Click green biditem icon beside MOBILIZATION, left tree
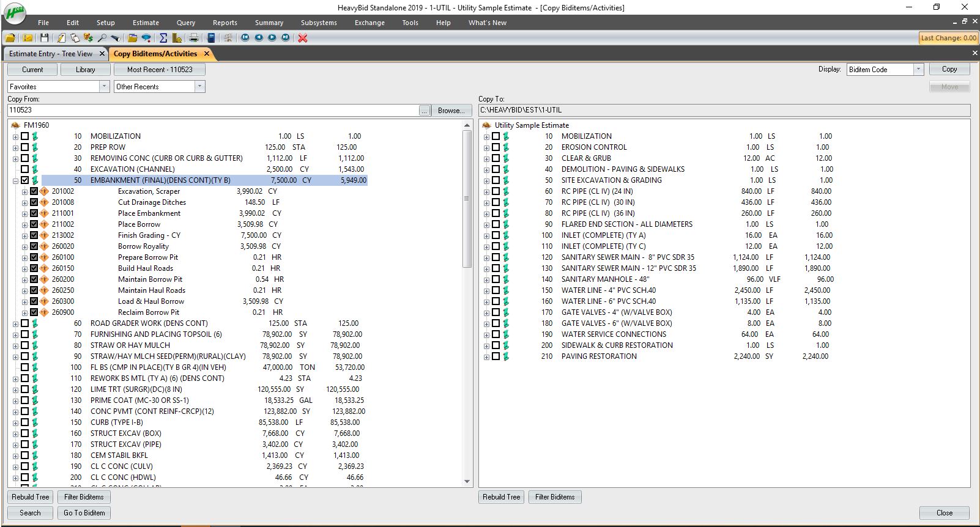The height and width of the screenshot is (527, 980). 35,136
